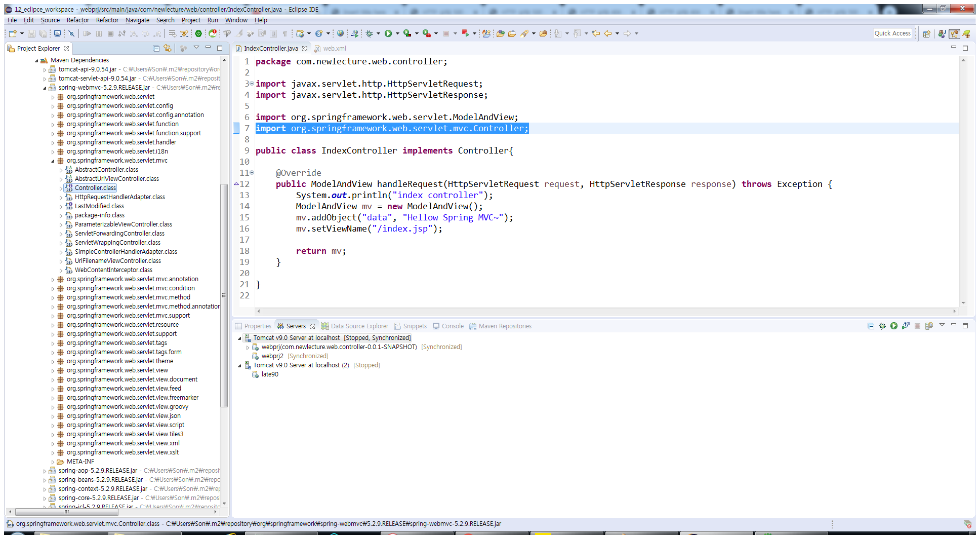The height and width of the screenshot is (535, 980).
Task: Open the Run button dropdown arrow
Action: 397,33
